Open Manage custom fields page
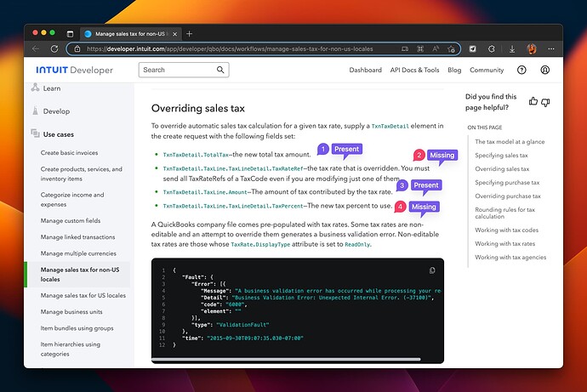This screenshot has width=587, height=392. tap(71, 221)
